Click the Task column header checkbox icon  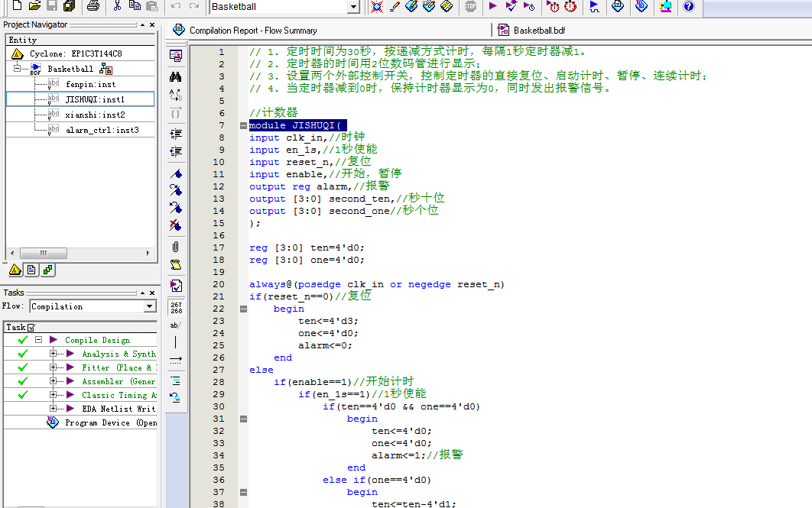pyautogui.click(x=31, y=328)
